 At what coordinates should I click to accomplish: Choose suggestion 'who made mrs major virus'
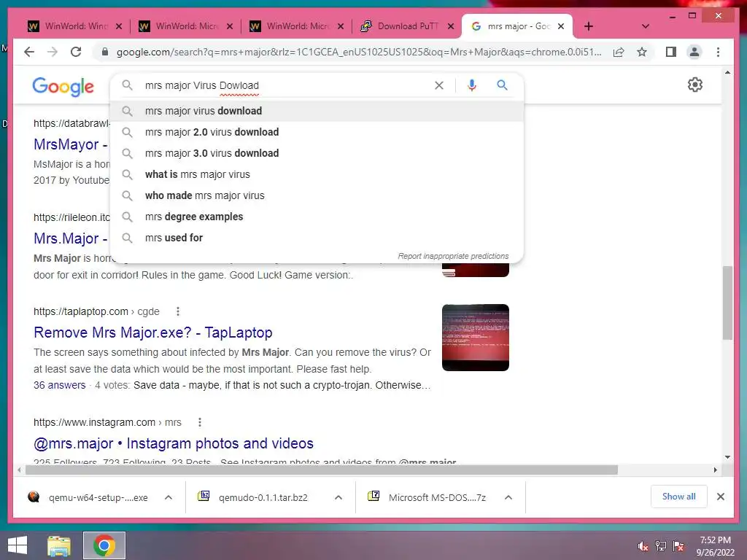317,195
